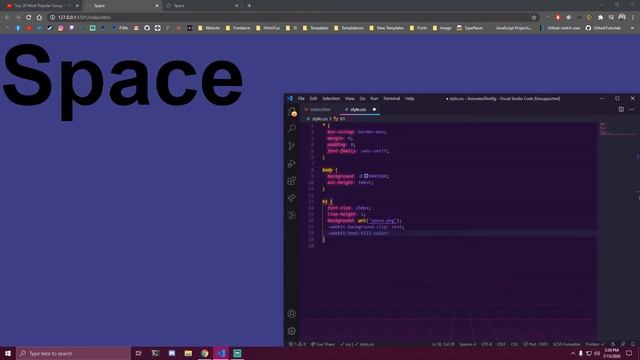
Task: Click the errors and warnings status count
Action: 297,344
